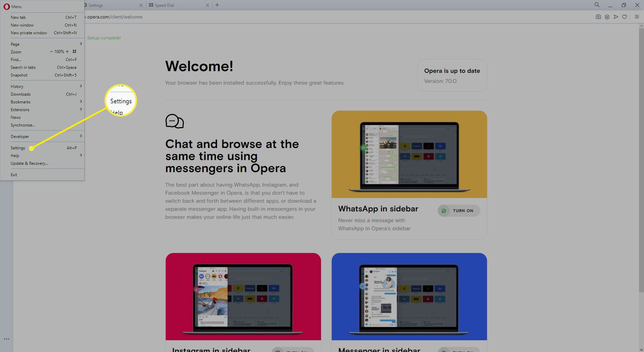Click the page vertical scrollbar
The width and height of the screenshot is (644, 352).
(641, 161)
